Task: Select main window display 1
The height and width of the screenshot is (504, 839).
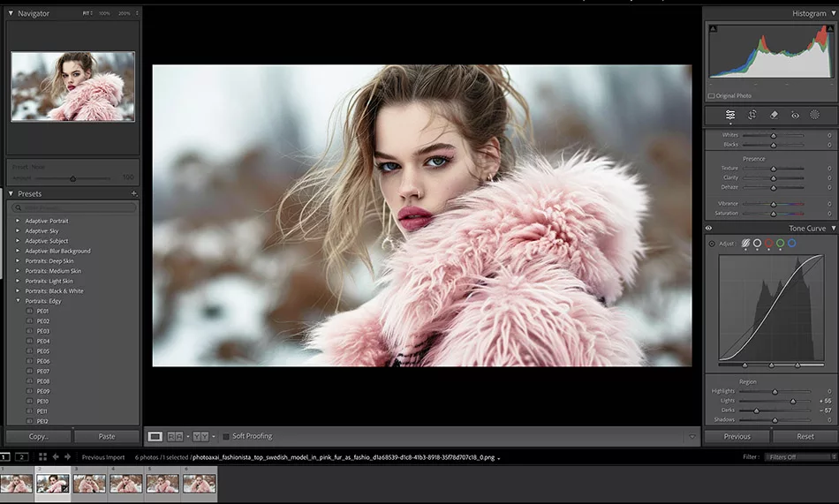Action: click(x=4, y=457)
